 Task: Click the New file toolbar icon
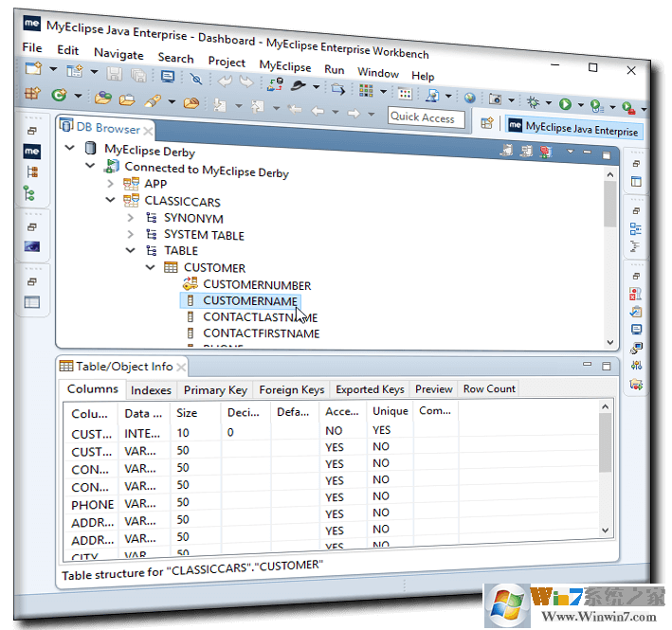[33, 68]
